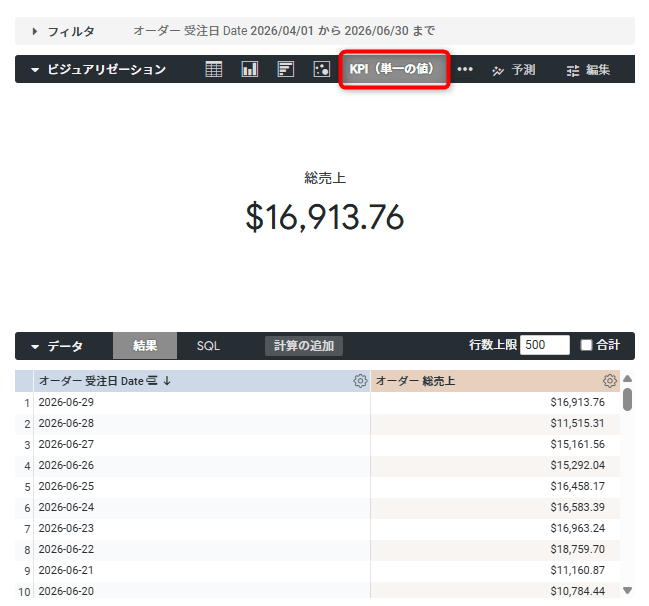Select the KPI（単一の値） visualization
649x606 pixels.
(394, 69)
